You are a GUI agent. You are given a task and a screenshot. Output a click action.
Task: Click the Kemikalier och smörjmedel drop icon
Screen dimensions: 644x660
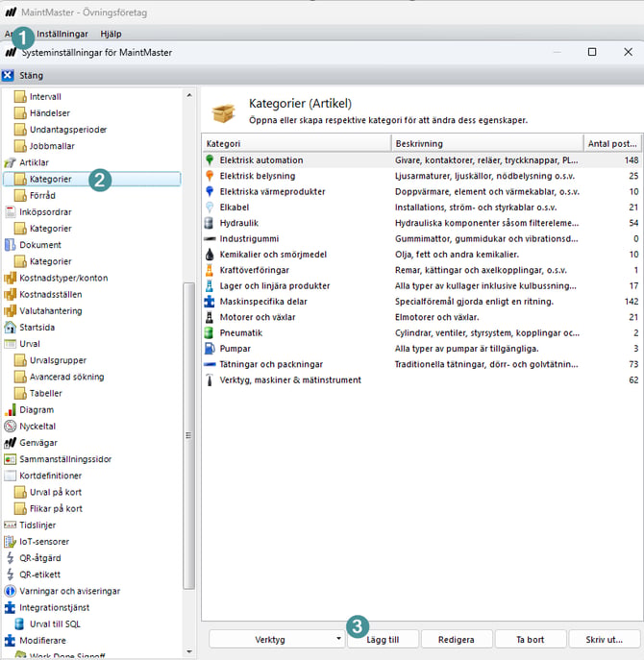210,255
